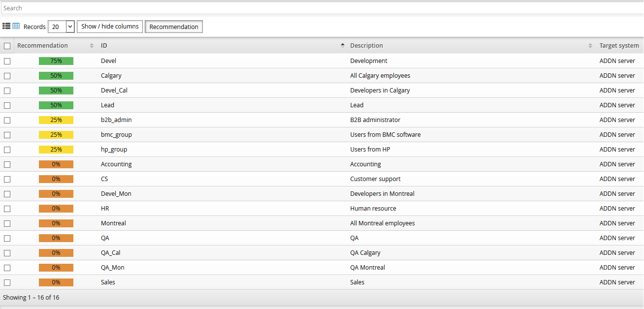Click the Description column header label
644x309 pixels.
pos(366,46)
